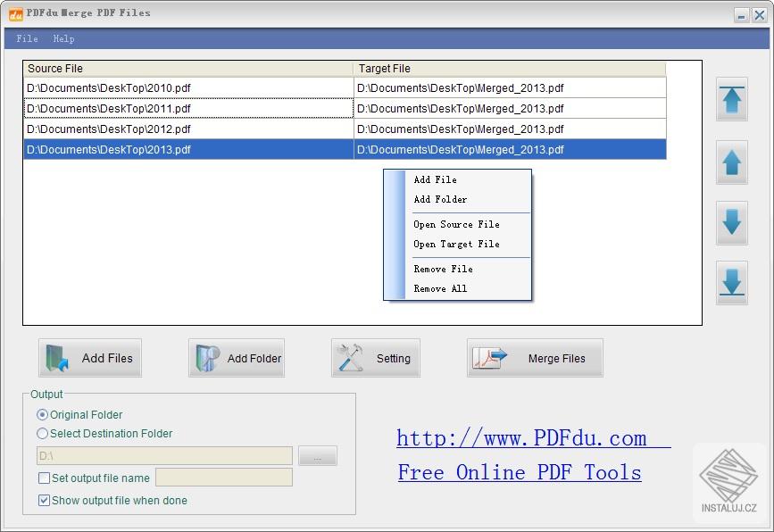Select the 2010.pdf source row
This screenshot has width=774, height=532.
188,87
